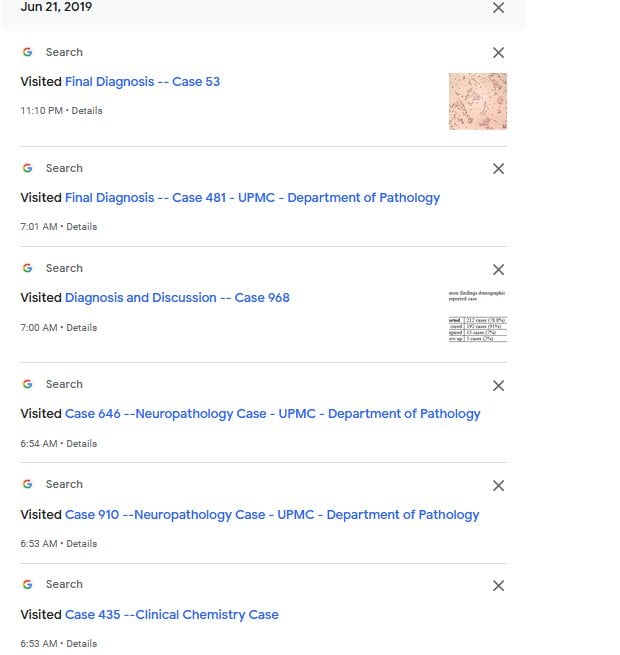Open Case 646 Neuropathology Case link
620x655 pixels.
[x=272, y=414]
